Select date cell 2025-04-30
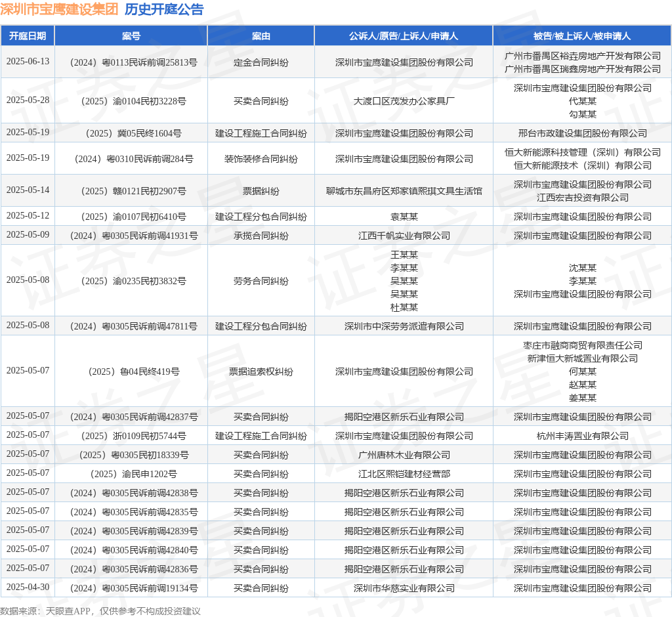This screenshot has width=672, height=617. pyautogui.click(x=28, y=587)
